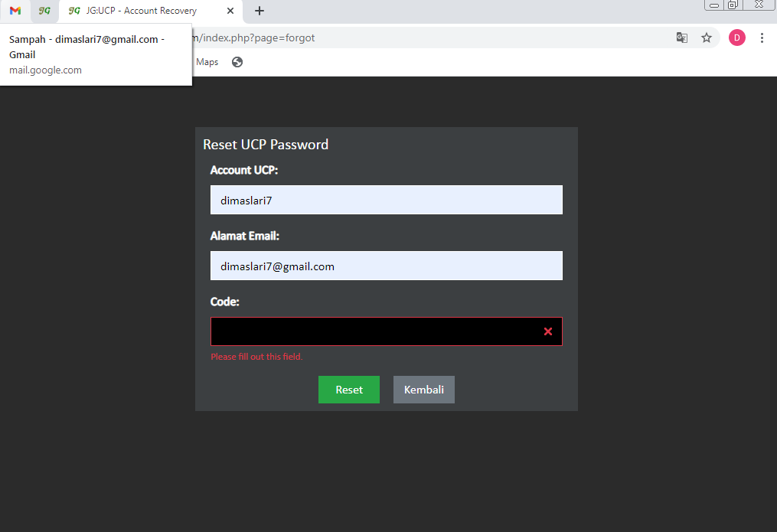The image size is (777, 532).
Task: Click the Kembali button
Action: [423, 390]
